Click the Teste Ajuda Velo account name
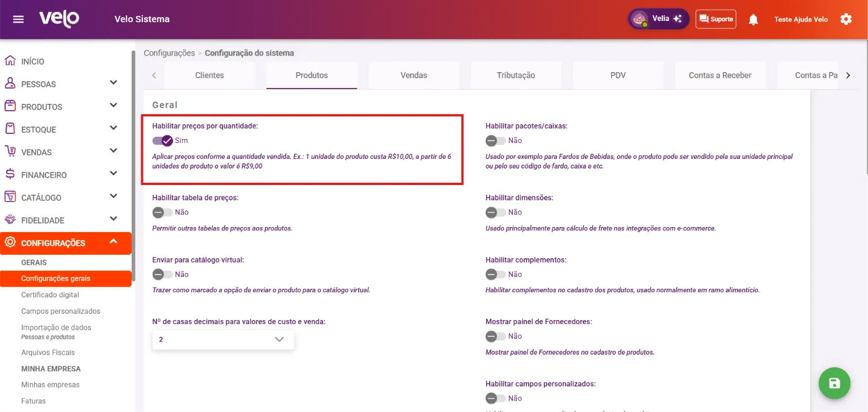 click(801, 19)
